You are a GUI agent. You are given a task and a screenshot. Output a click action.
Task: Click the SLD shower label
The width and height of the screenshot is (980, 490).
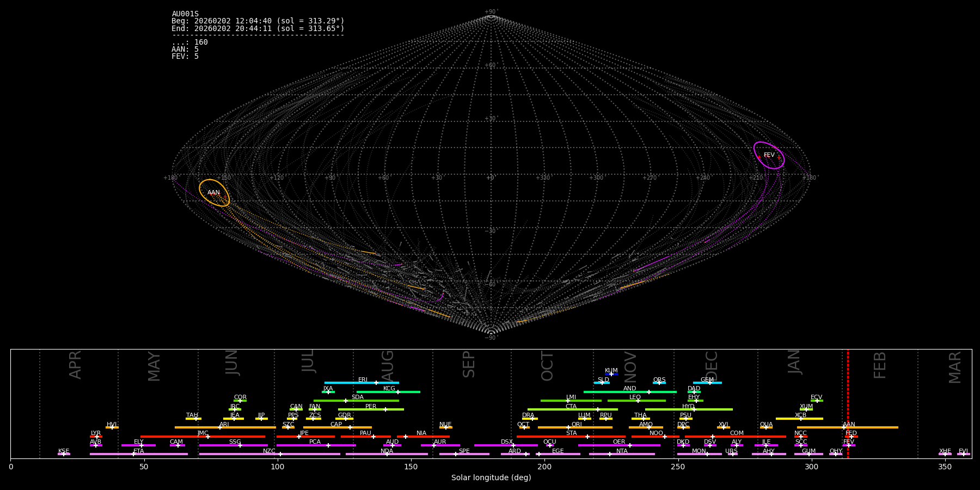tap(603, 380)
